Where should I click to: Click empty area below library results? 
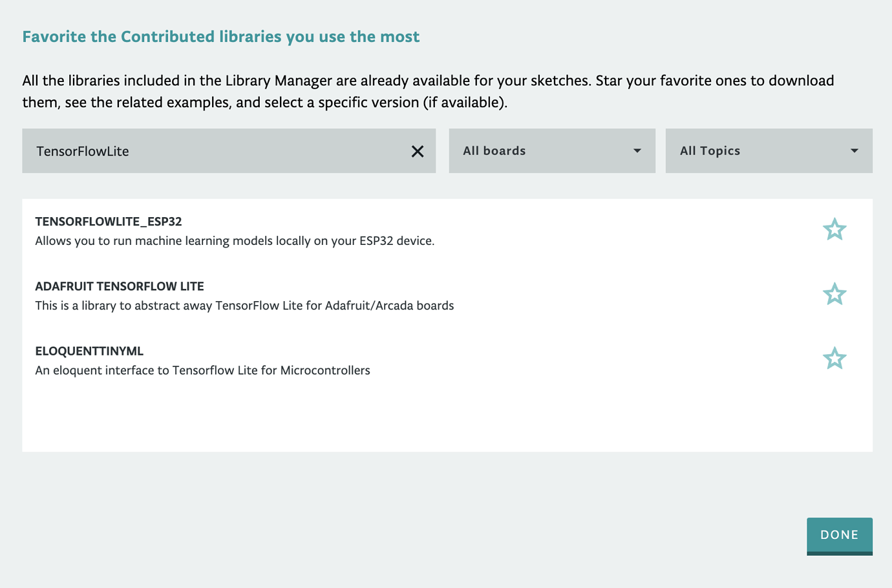[x=446, y=417]
